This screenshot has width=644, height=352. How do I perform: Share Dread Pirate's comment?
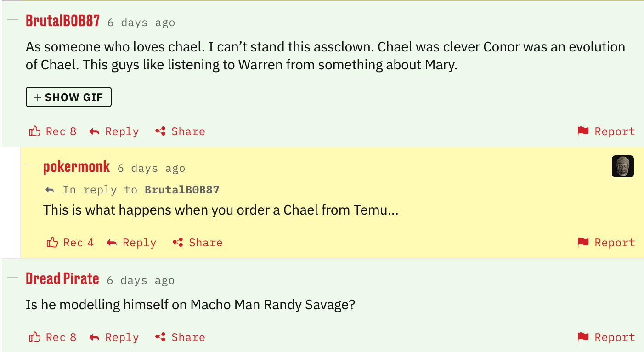(x=180, y=337)
